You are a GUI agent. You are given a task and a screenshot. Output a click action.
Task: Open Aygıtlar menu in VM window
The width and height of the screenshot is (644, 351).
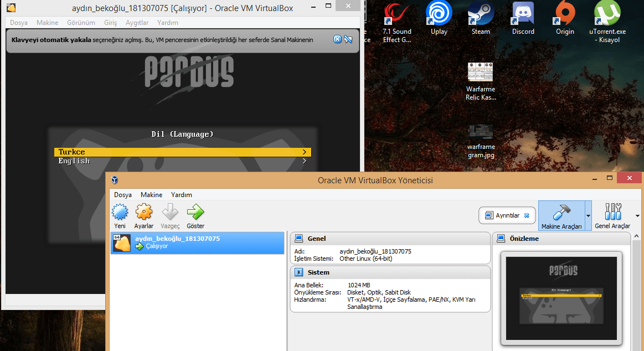click(137, 23)
